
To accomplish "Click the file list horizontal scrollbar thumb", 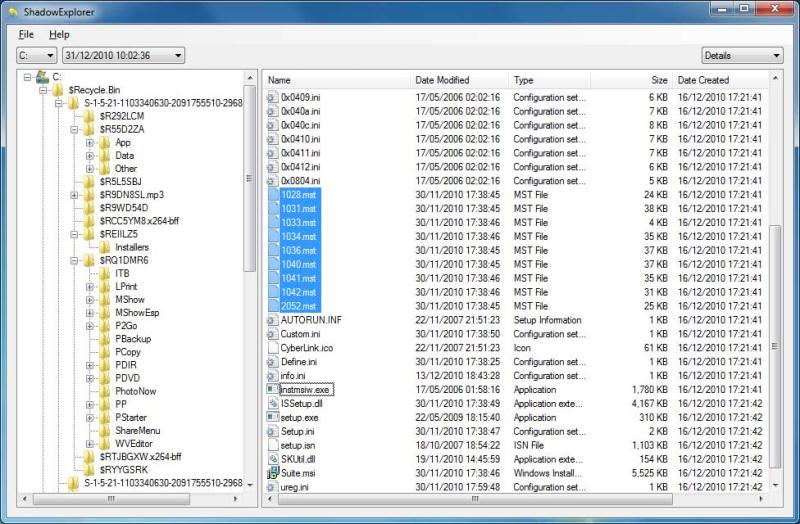I will click(475, 499).
